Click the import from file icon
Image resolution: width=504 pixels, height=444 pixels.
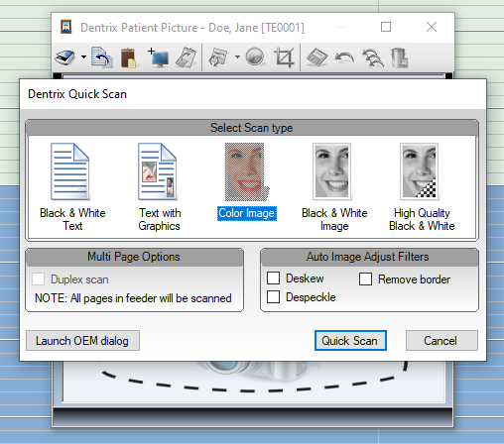pos(102,57)
